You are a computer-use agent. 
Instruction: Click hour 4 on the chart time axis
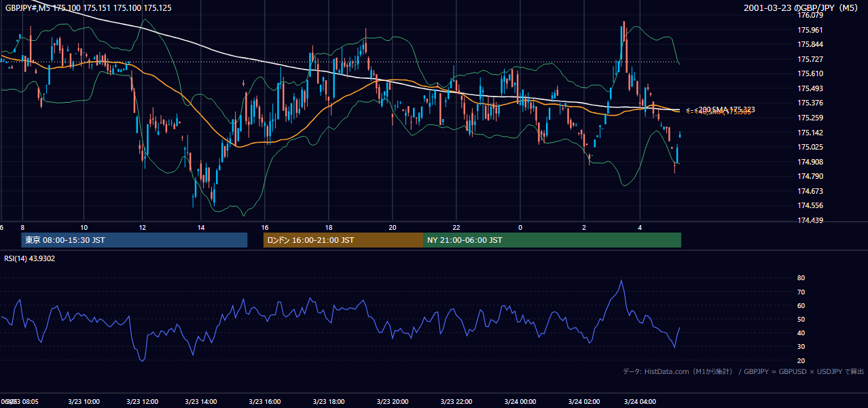coord(640,227)
